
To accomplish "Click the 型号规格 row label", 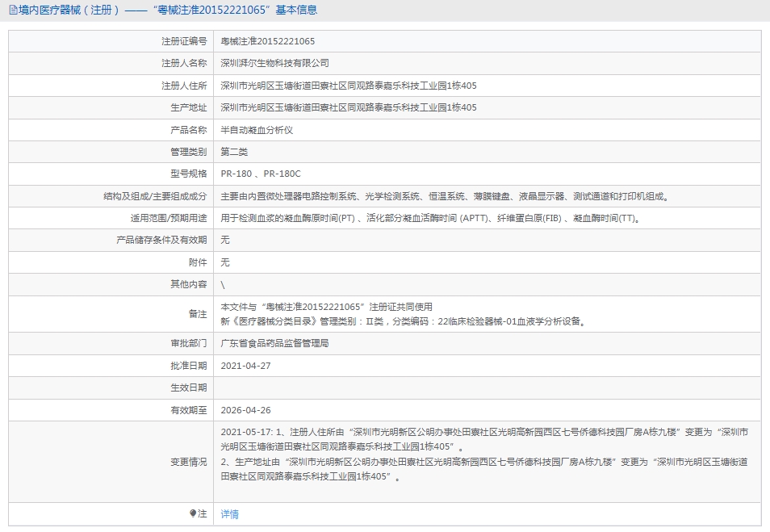I will point(189,174).
